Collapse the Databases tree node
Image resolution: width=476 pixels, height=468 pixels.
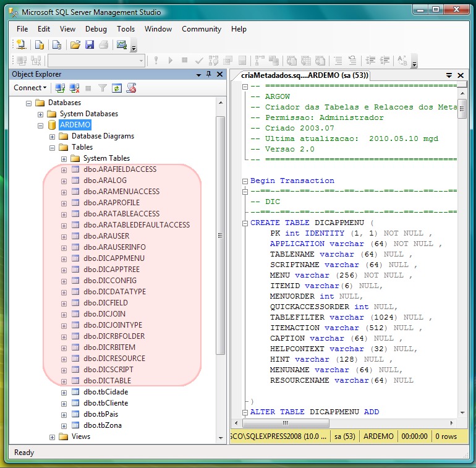click(28, 103)
